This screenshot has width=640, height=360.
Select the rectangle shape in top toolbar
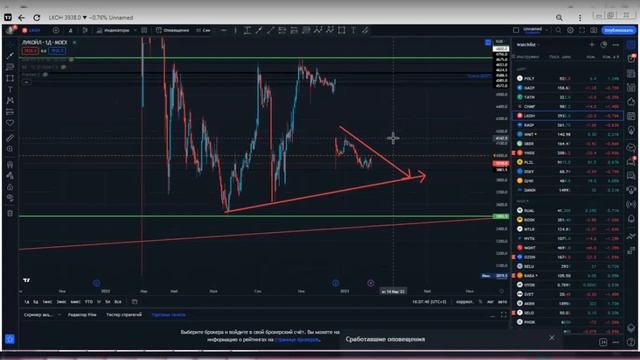342,30
